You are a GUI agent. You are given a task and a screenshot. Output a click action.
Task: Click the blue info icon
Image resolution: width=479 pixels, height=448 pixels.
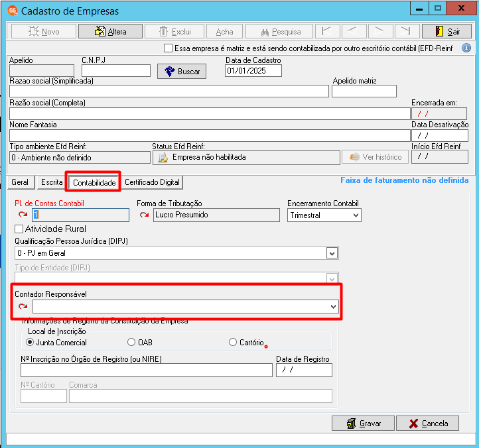point(466,48)
